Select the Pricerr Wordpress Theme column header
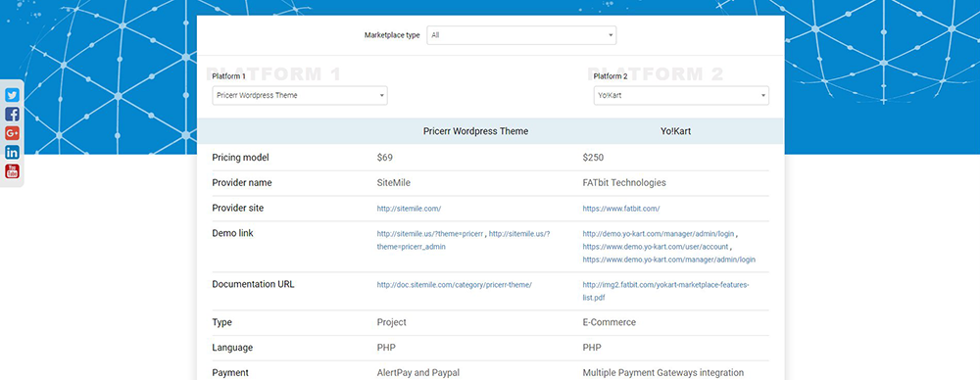 point(475,131)
